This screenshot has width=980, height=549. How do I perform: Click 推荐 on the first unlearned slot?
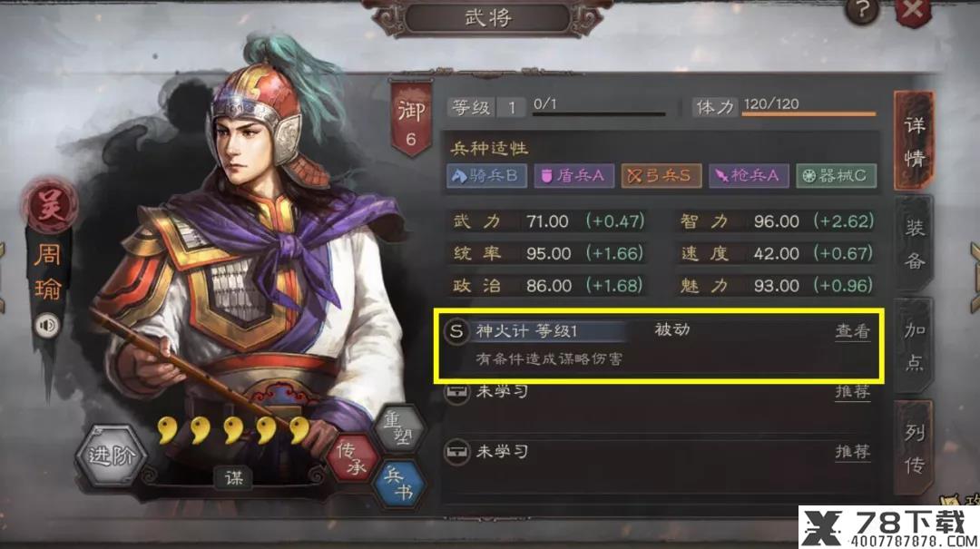coord(852,392)
